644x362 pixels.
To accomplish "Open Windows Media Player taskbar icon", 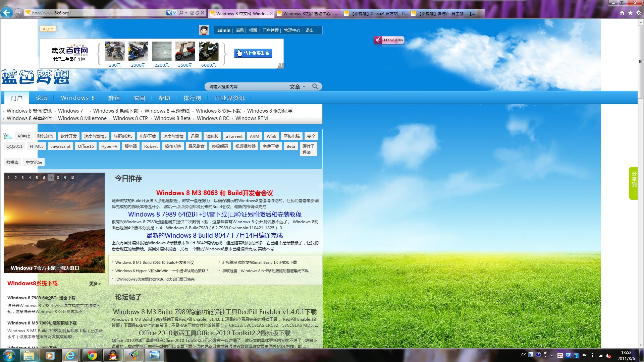I will pos(50,355).
